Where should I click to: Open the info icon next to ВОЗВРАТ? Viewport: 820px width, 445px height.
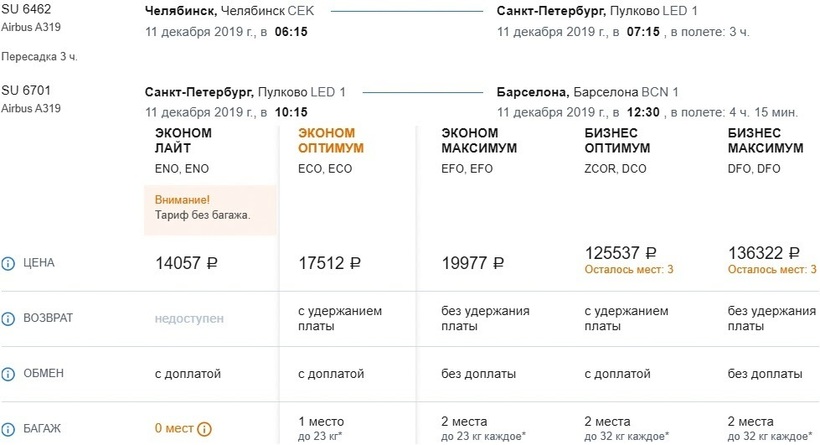click(x=8, y=319)
